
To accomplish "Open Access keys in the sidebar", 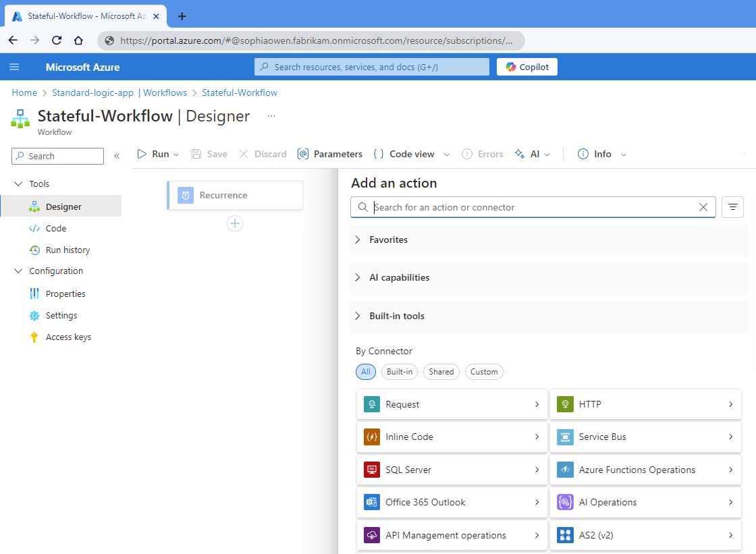I will coord(61,337).
